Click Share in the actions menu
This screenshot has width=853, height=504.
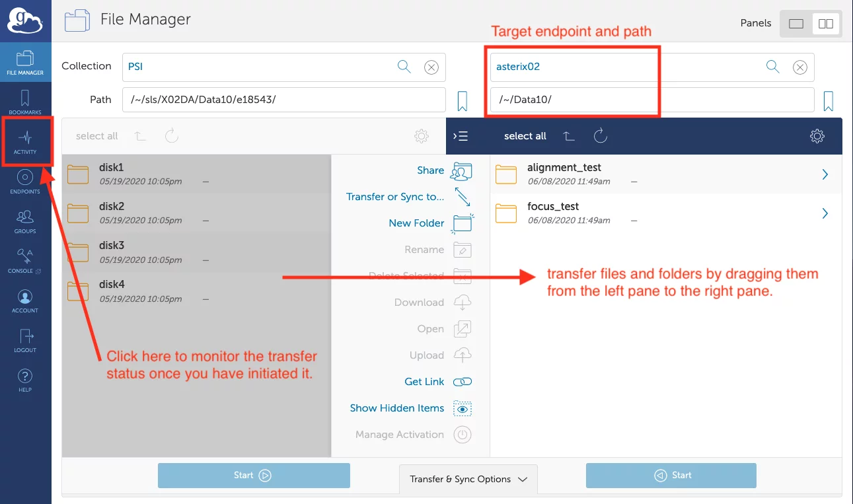click(445, 170)
